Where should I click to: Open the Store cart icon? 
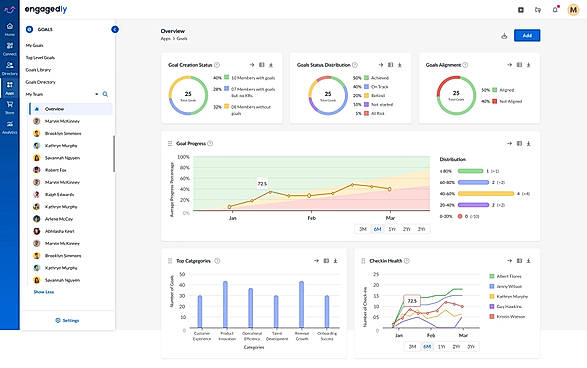point(10,107)
